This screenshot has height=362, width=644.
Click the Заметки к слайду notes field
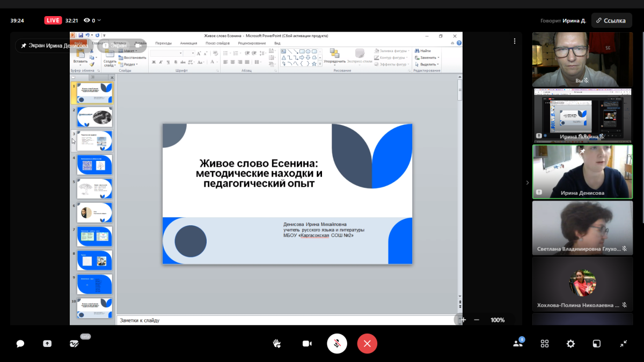click(287, 320)
